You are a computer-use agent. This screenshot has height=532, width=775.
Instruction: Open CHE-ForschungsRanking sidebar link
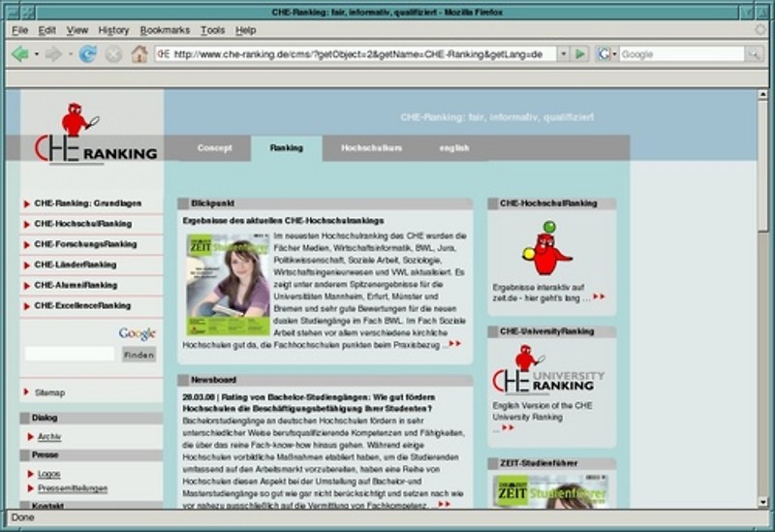(85, 244)
